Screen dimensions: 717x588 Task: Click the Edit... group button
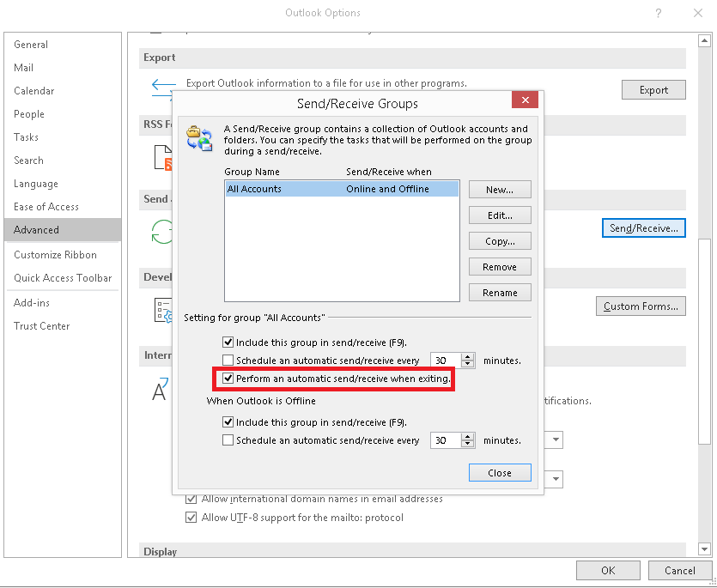click(500, 215)
